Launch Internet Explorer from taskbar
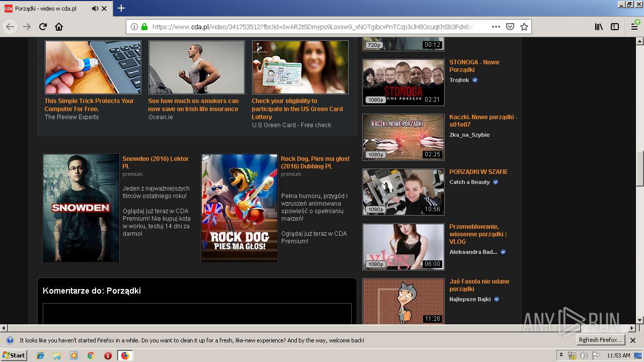 40,355
